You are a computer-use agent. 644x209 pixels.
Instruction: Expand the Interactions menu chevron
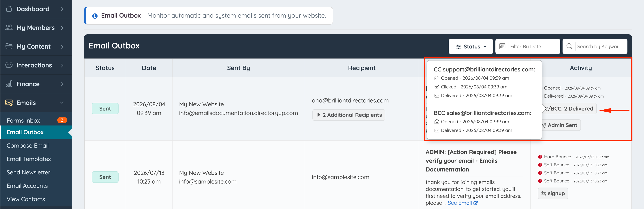(x=62, y=65)
